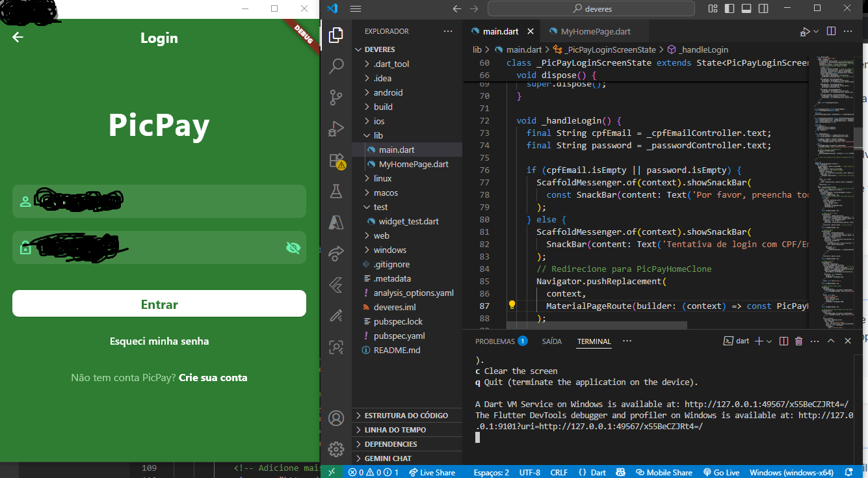Click the password input field
868x478 pixels.
(x=159, y=247)
